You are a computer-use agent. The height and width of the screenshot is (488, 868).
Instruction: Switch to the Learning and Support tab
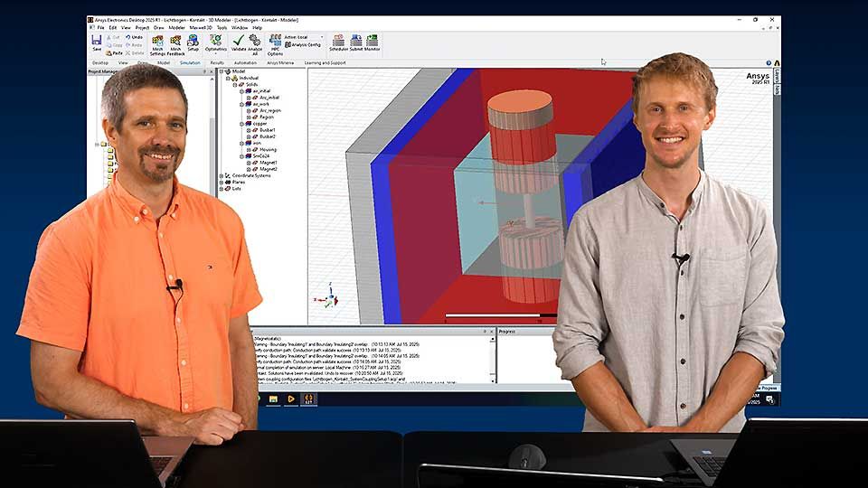[325, 63]
